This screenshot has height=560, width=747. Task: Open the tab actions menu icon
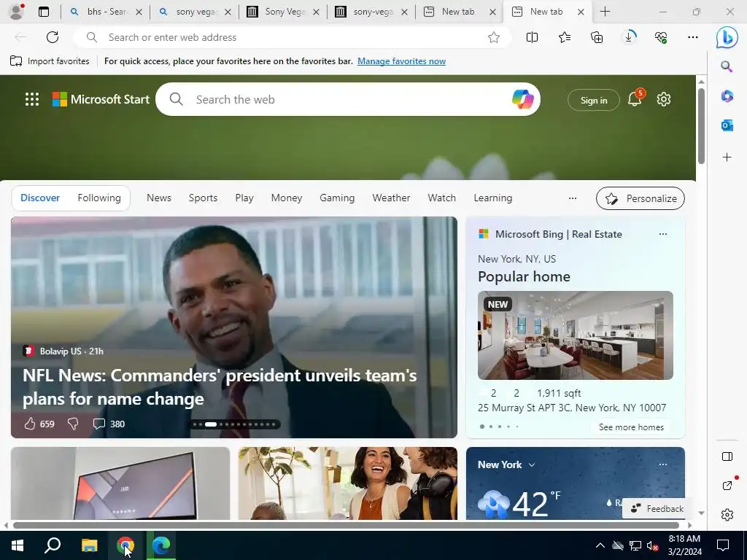[44, 12]
